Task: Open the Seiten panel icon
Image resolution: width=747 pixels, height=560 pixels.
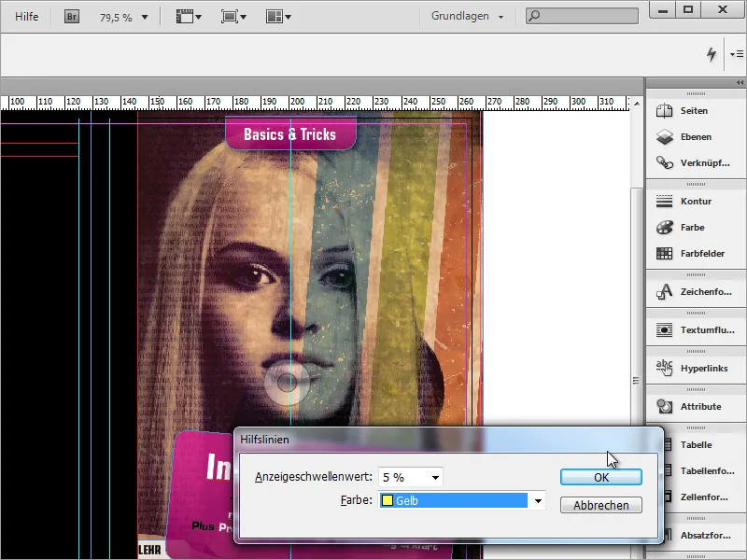Action: [x=664, y=110]
